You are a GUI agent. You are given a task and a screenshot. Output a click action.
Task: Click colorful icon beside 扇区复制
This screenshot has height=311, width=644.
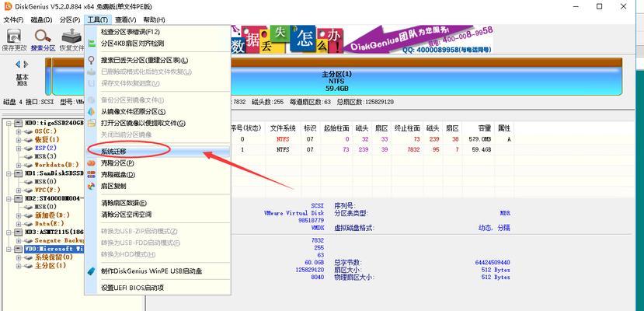click(x=92, y=186)
